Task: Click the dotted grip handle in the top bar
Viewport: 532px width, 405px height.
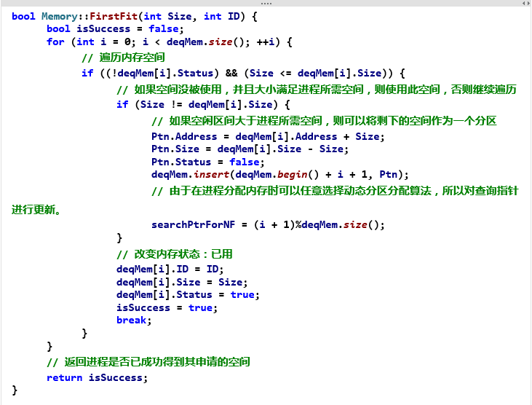Action: click(266, 4)
